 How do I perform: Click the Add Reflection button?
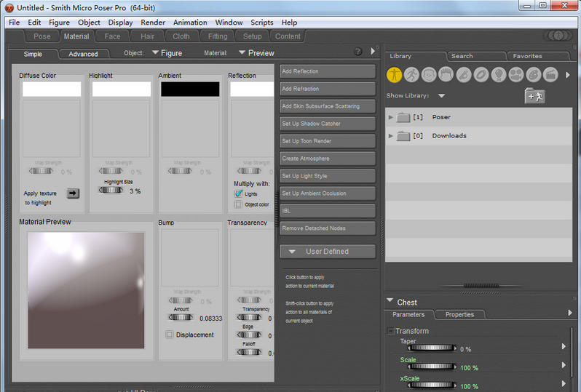coord(327,71)
